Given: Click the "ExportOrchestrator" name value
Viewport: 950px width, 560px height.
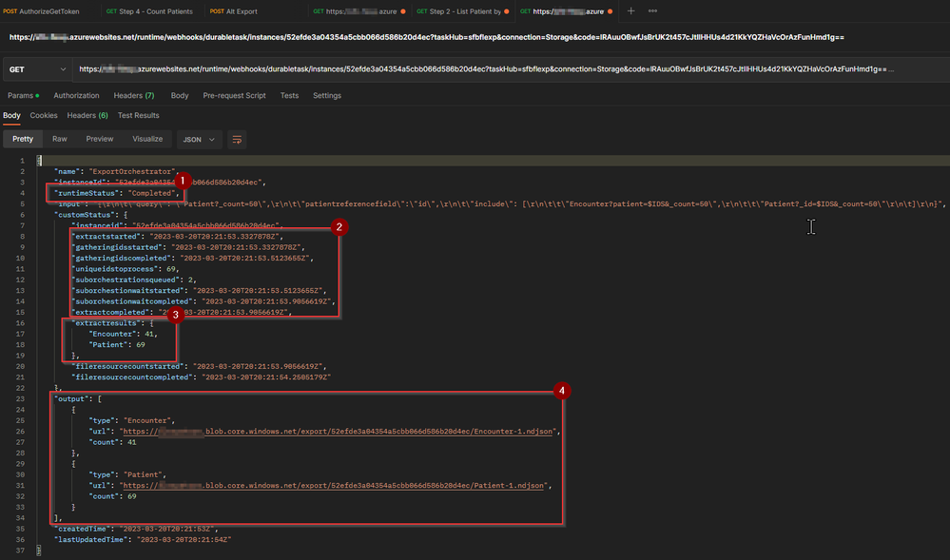Looking at the screenshot, I should [x=131, y=171].
